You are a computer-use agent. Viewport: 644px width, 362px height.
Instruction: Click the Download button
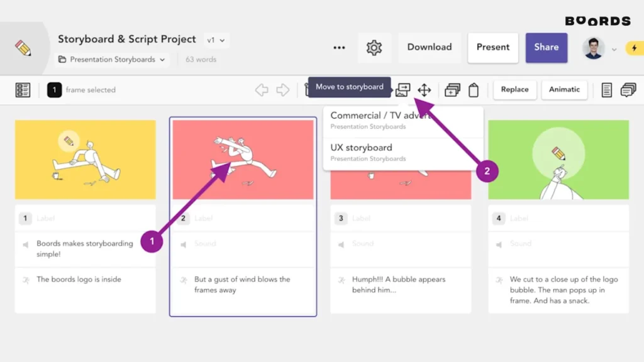pos(430,47)
